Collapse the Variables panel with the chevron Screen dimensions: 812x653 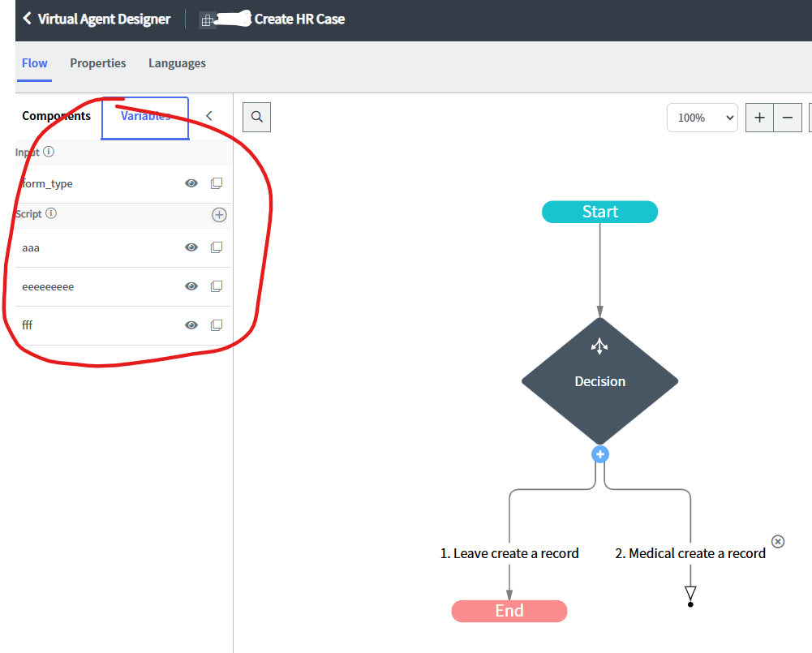point(209,115)
